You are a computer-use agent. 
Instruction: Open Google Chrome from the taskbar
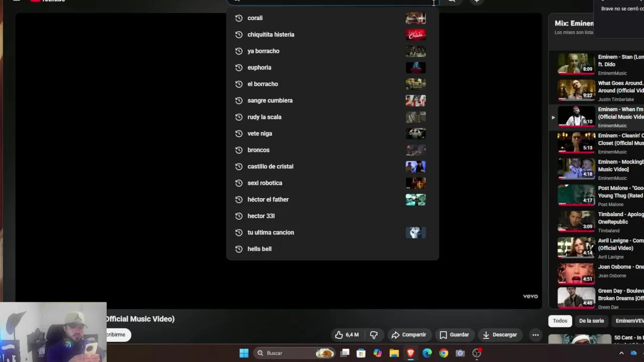[x=444, y=353]
